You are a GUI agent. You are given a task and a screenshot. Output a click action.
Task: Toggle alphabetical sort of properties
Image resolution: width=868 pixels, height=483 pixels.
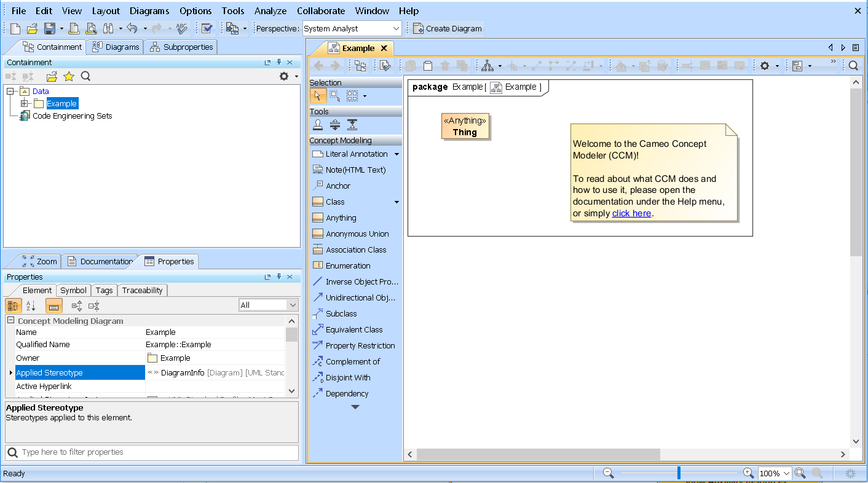pos(31,305)
